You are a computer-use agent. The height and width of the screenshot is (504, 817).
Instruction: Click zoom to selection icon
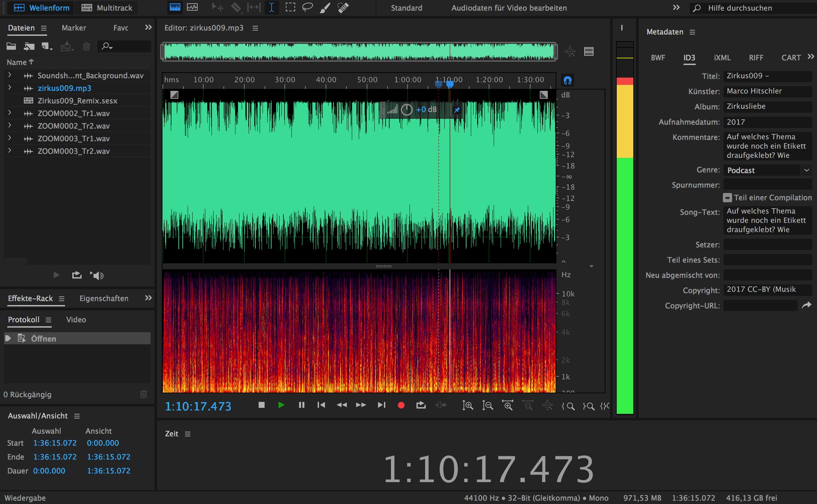(x=605, y=406)
